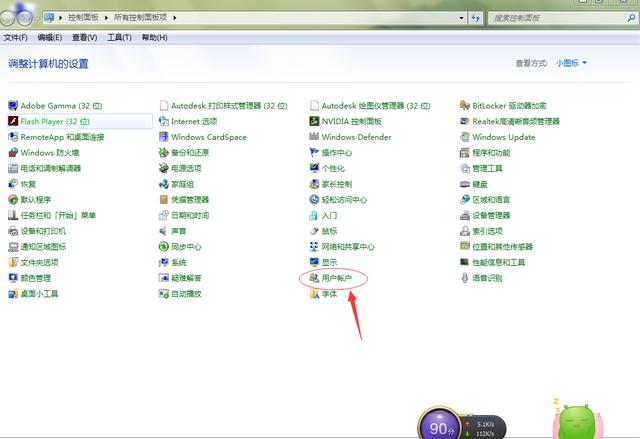Open Realtek高清晰音频管理器
Screen dimensions: 640x439
[x=510, y=121]
